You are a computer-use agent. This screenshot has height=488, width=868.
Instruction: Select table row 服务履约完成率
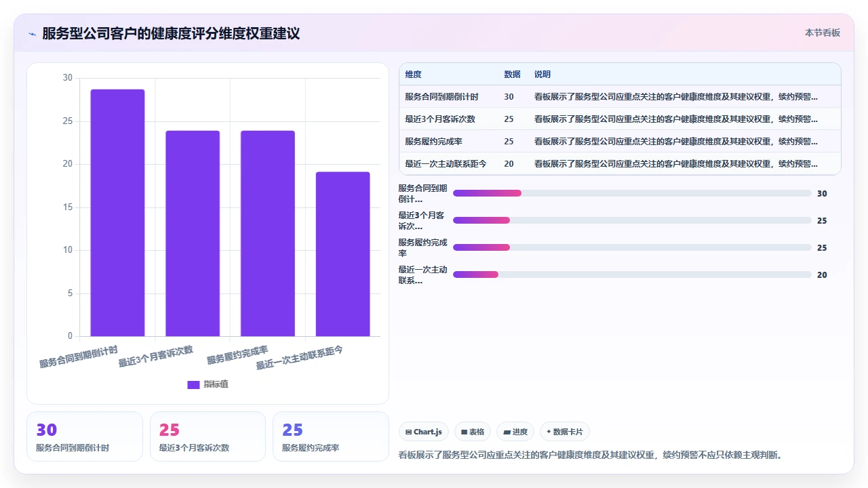pyautogui.click(x=620, y=141)
